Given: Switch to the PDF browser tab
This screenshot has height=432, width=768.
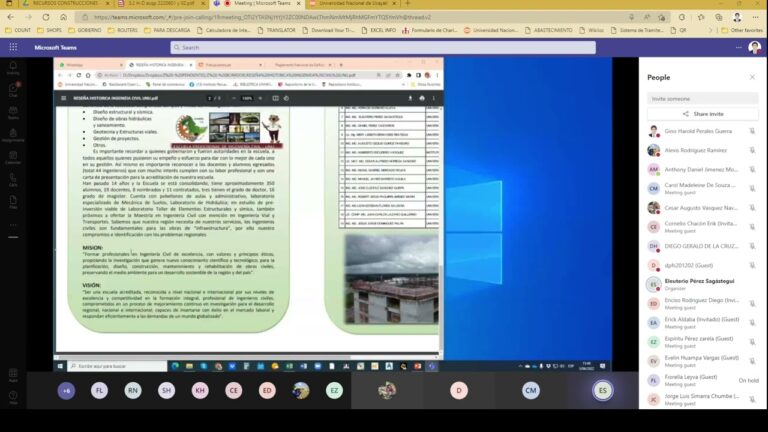Looking at the screenshot, I should [x=162, y=3].
